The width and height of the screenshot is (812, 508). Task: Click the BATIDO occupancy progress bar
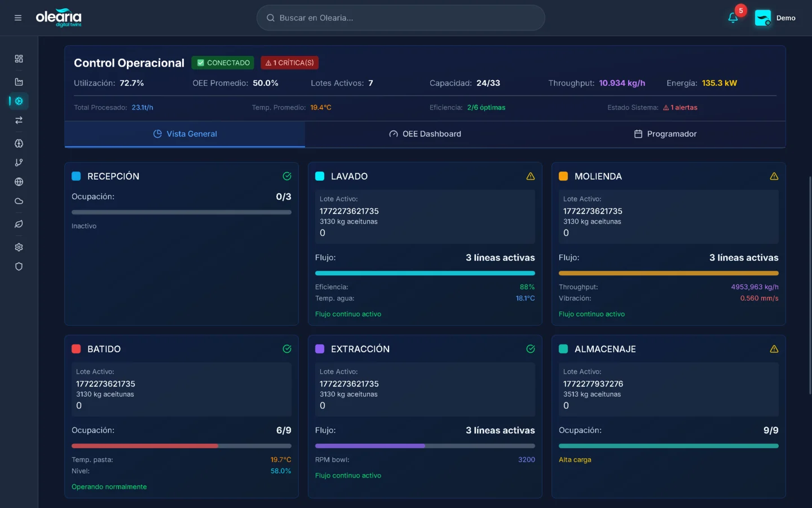tap(181, 446)
